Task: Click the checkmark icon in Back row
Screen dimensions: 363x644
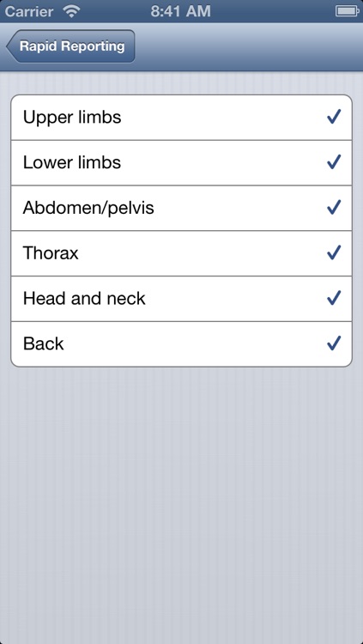Action: tap(334, 343)
